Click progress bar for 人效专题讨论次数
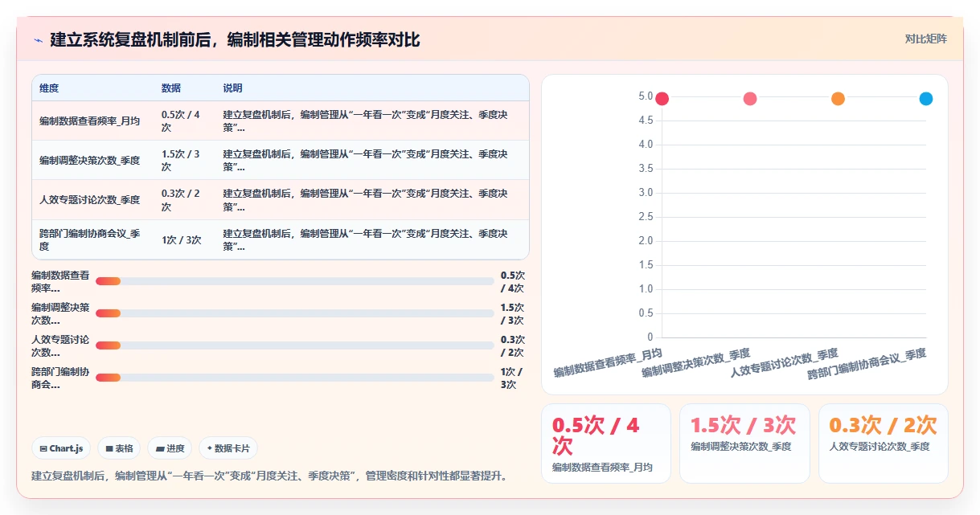 coord(294,345)
